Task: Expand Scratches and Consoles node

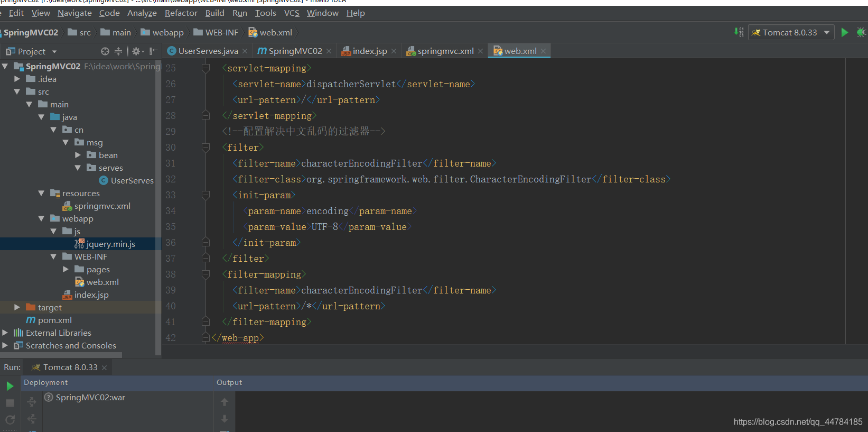Action: coord(5,345)
